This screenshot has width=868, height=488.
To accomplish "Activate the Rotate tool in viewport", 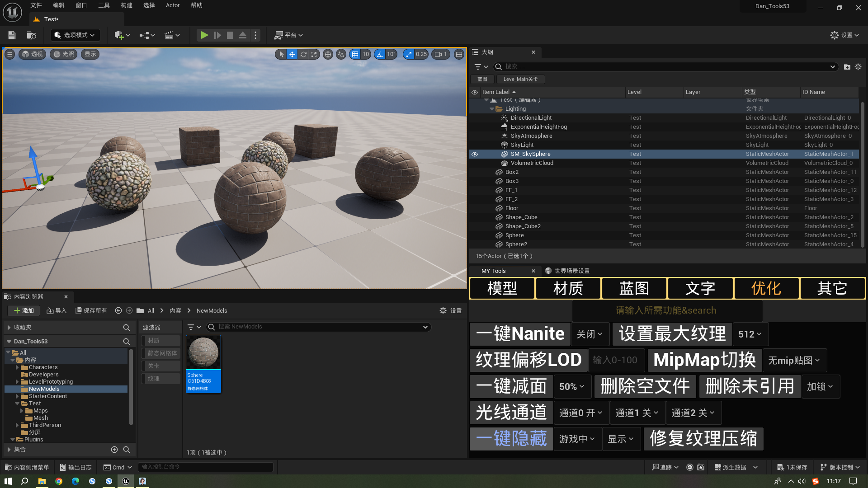I will point(303,54).
